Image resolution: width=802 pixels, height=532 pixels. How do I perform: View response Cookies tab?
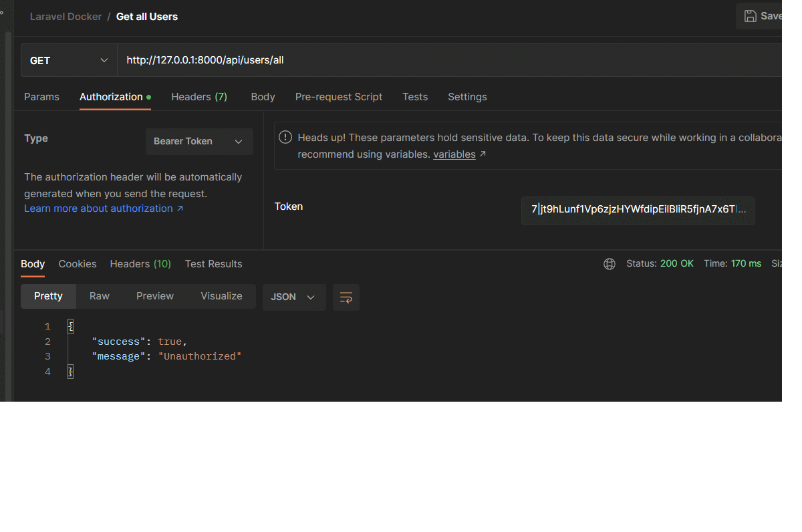(77, 263)
